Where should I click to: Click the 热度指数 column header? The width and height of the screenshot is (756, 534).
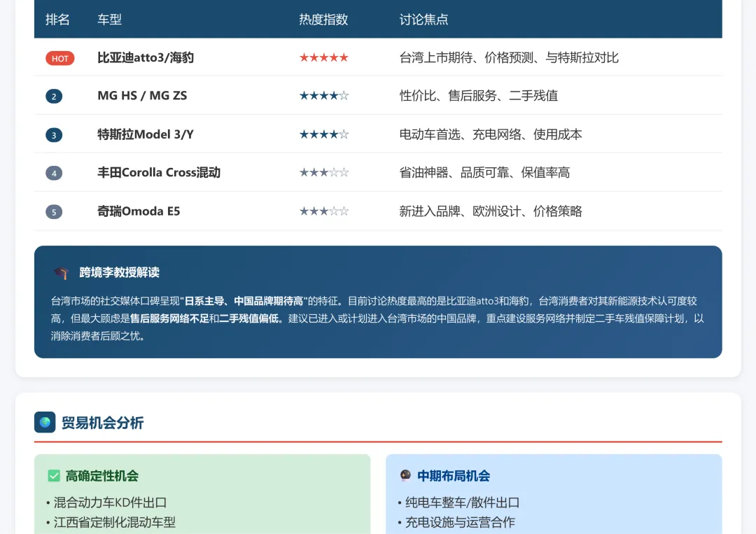point(322,20)
